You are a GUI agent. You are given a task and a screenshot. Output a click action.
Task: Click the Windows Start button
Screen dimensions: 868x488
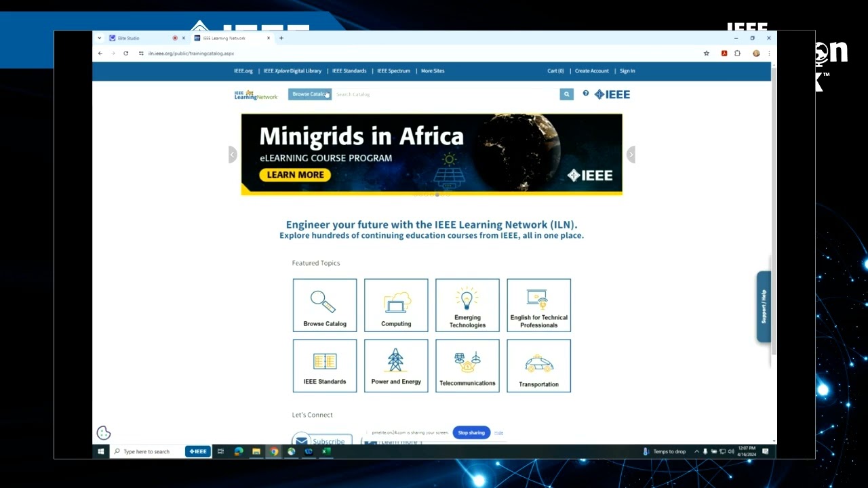point(101,451)
